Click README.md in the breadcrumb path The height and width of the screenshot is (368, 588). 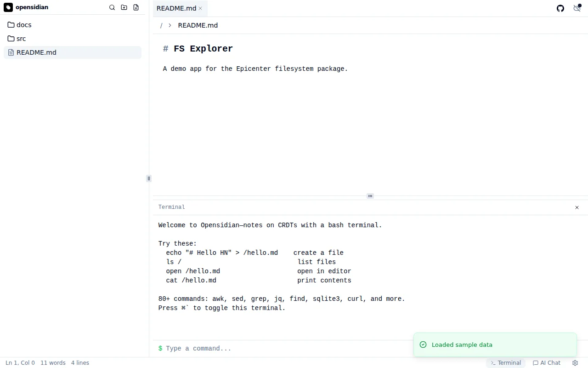pyautogui.click(x=198, y=25)
